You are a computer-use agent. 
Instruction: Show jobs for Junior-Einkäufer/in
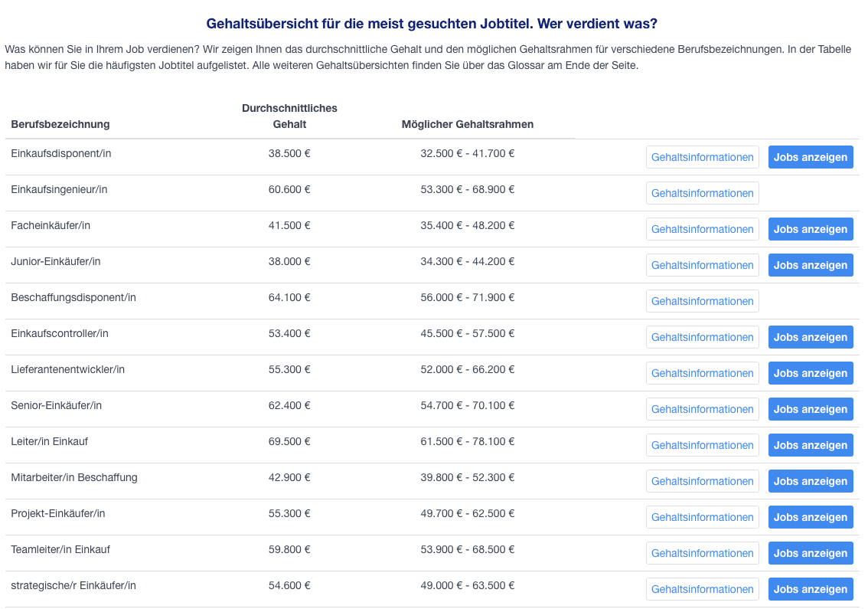coord(810,265)
